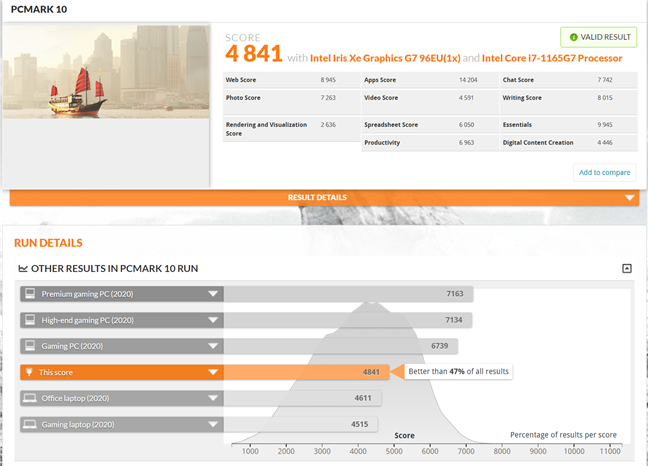Screen dimensions: 648x466
Task: Click the Productivity value 6 963
Action: pos(467,143)
